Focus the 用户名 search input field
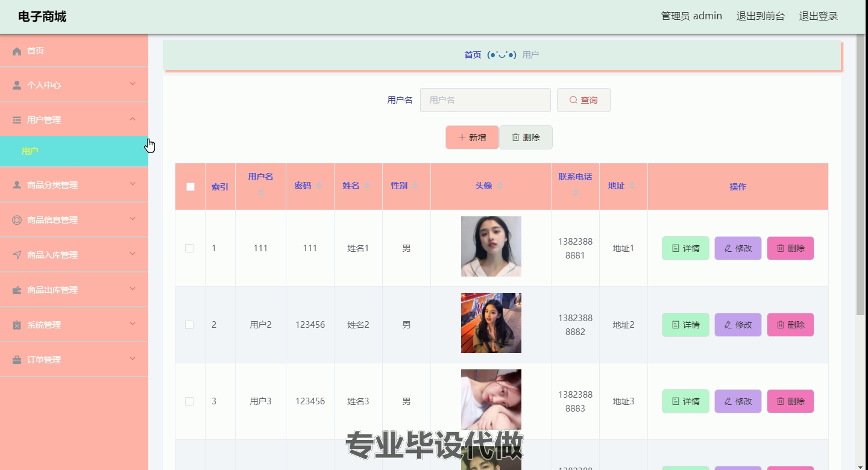The height and width of the screenshot is (470, 868). point(485,100)
